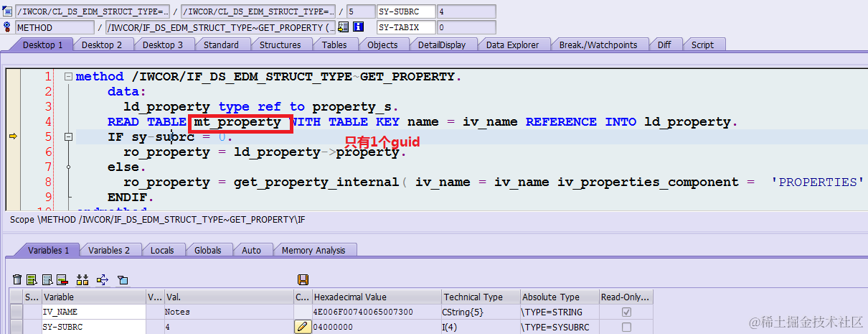Open the Diff tab
The image size is (868, 334).
664,45
